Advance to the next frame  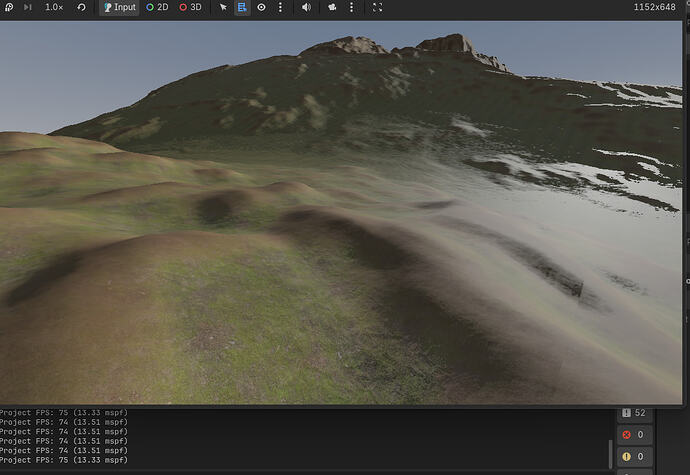[x=27, y=7]
